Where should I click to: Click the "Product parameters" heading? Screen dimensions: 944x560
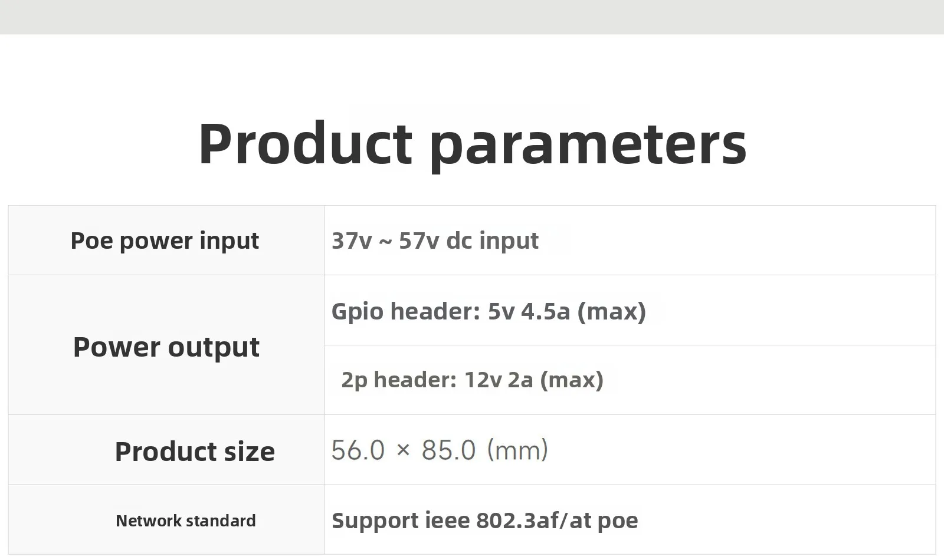(x=472, y=144)
